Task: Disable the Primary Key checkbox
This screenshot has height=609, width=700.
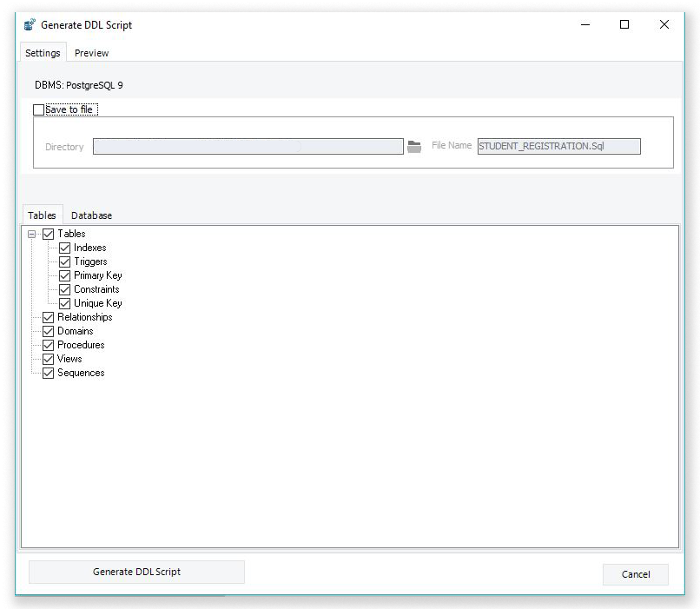Action: (x=65, y=275)
